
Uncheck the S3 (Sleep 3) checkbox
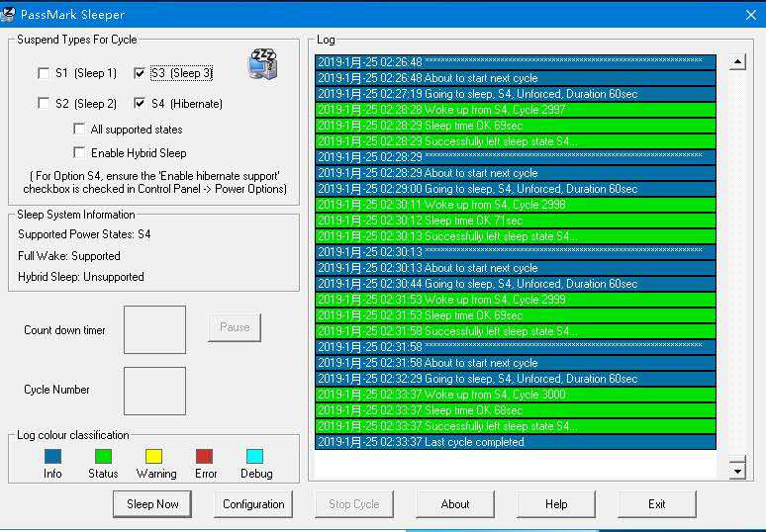[x=140, y=73]
